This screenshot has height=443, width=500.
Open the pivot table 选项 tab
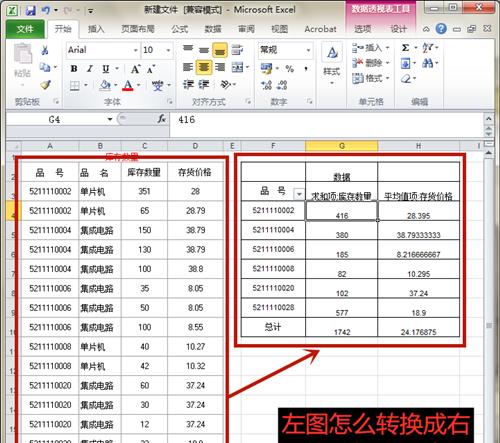pos(362,29)
